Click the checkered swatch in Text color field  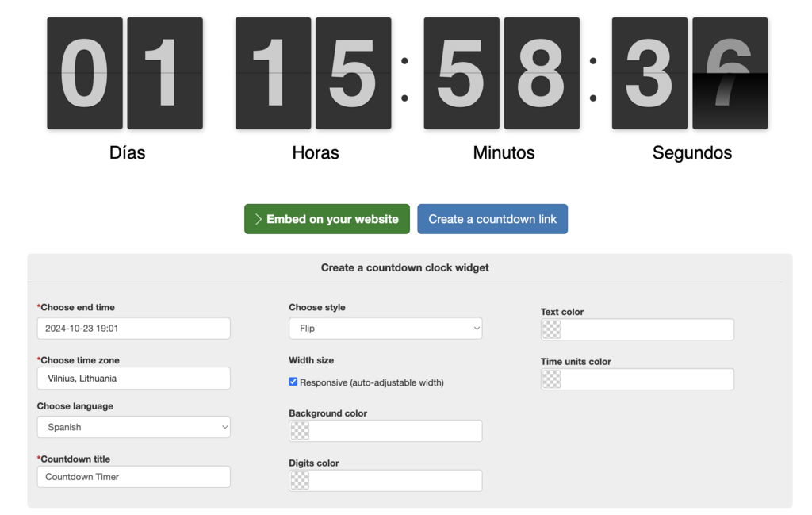click(550, 329)
